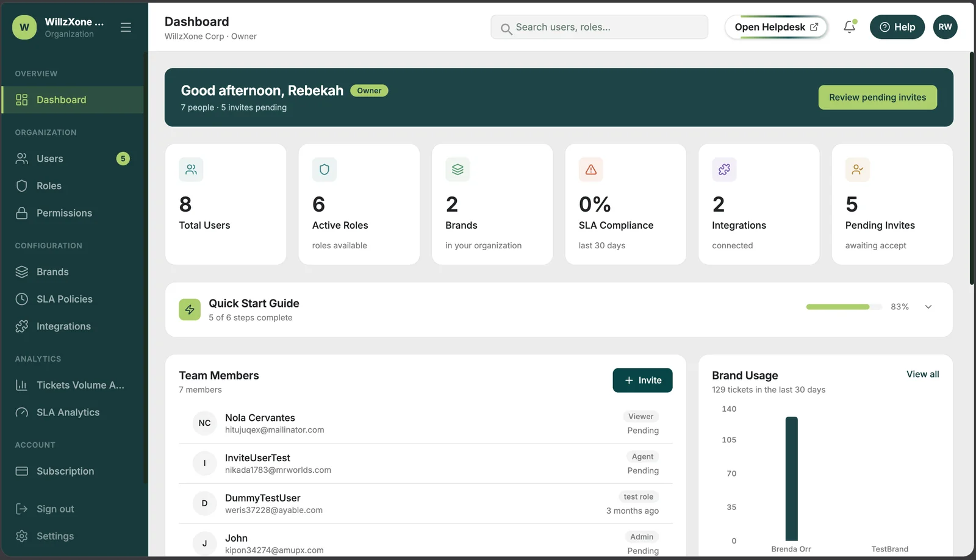Click the Integrations puzzle card icon

tap(724, 170)
